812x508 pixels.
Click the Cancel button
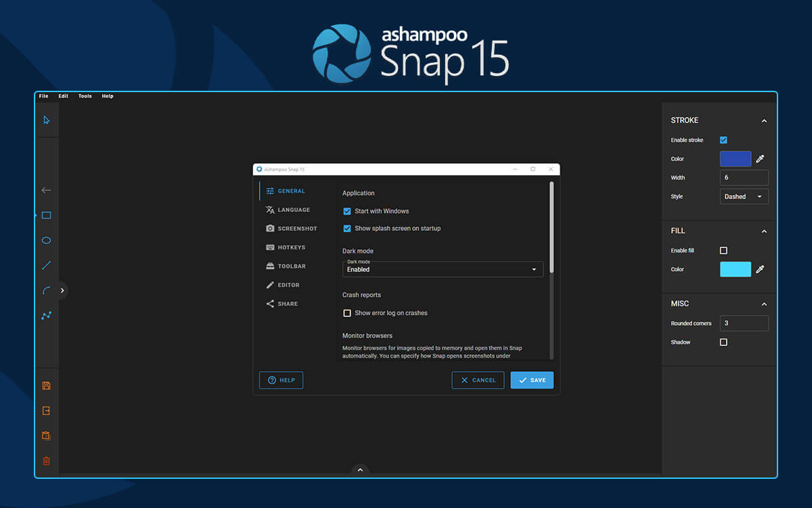click(478, 380)
